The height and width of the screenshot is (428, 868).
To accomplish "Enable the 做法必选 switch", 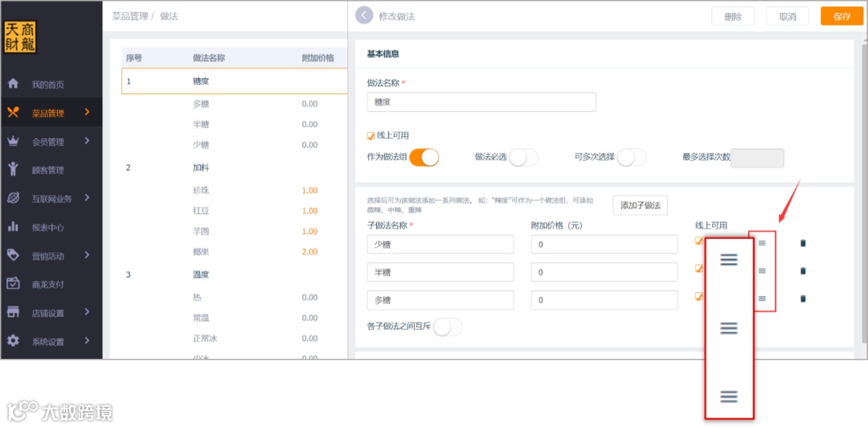I will 524,158.
